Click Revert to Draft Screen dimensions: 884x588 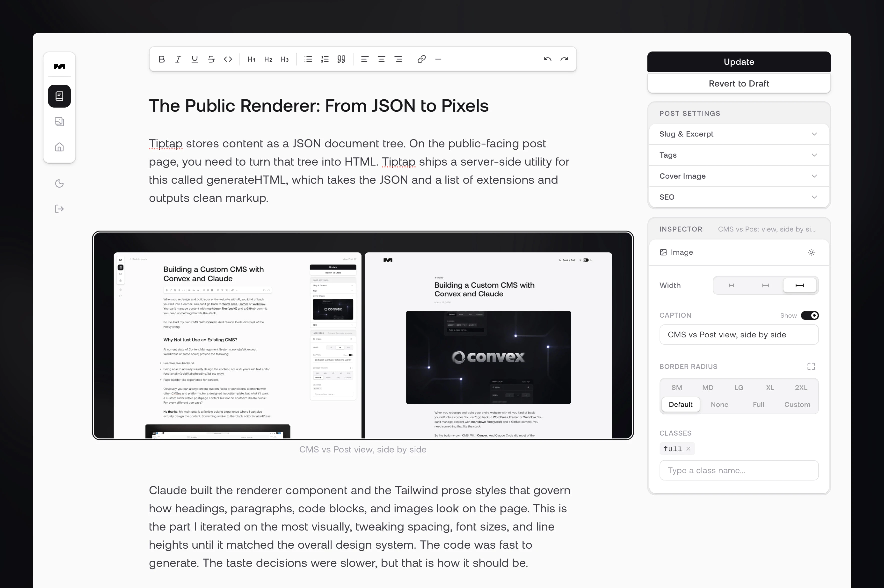pyautogui.click(x=739, y=83)
